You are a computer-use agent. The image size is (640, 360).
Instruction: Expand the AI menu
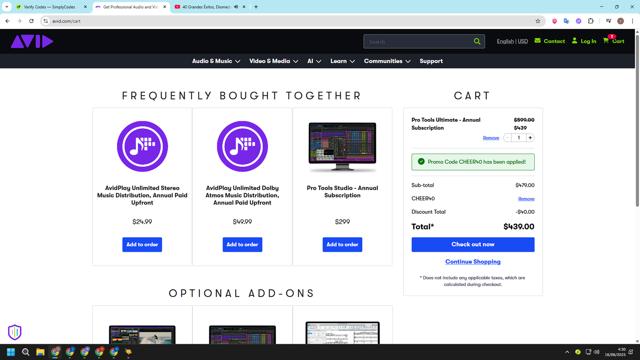point(314,61)
